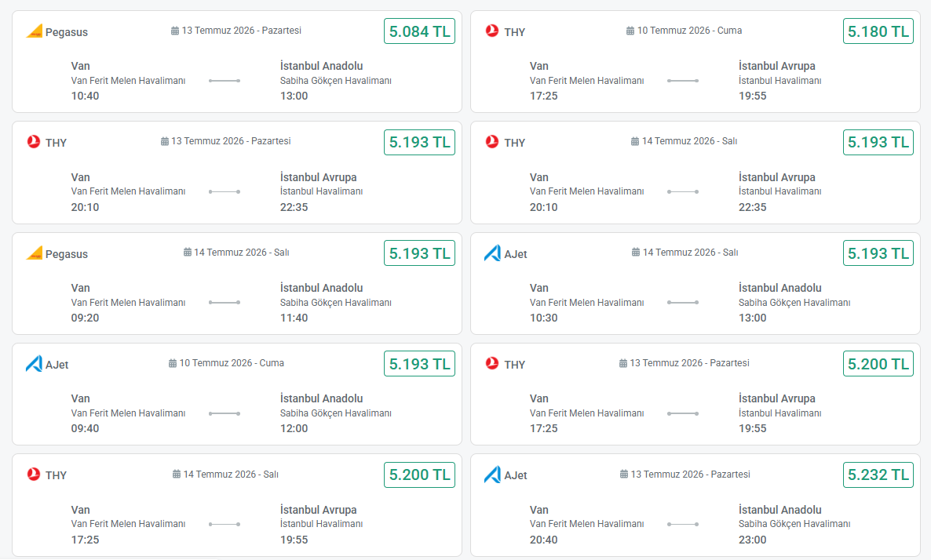Open the THY 20:10 flight card on 13 Temmuz
The image size is (931, 560).
click(x=237, y=173)
